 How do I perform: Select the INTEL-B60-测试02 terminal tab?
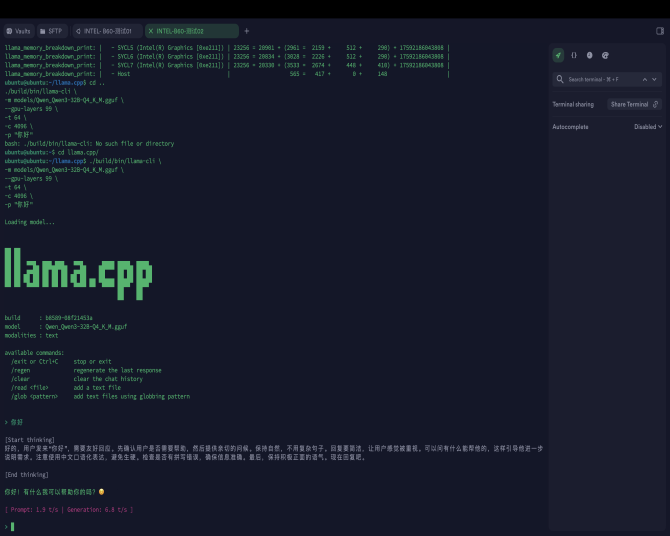click(192, 31)
